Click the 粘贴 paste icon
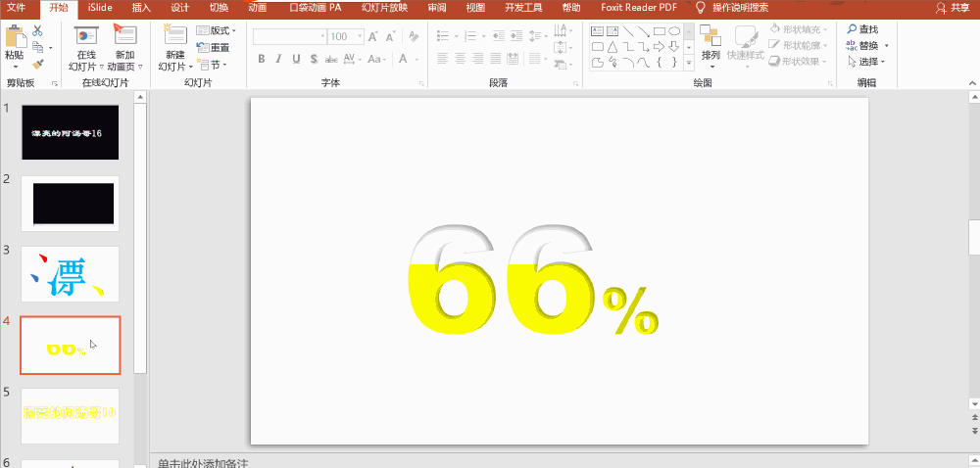Screen dimensions: 980x468 (16, 37)
